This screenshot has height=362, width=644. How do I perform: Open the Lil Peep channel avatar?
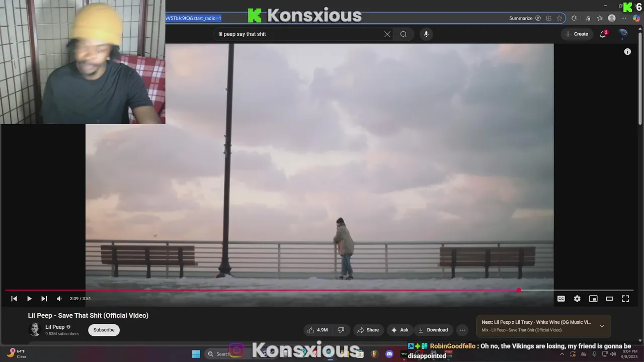pos(34,330)
